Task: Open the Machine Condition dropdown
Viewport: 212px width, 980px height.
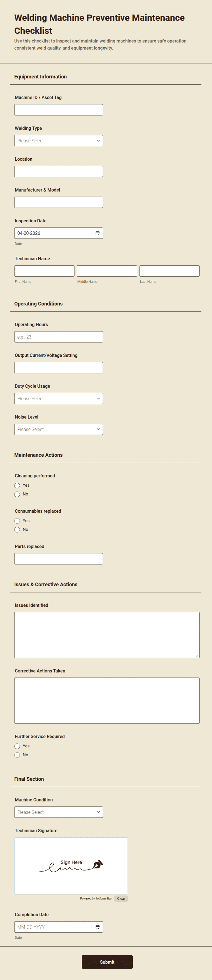Action: pos(58,812)
